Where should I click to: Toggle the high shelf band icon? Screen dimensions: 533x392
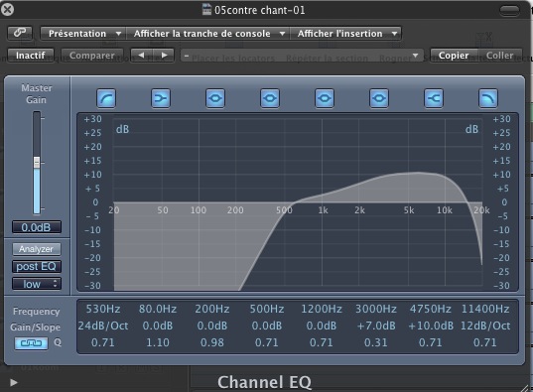434,98
